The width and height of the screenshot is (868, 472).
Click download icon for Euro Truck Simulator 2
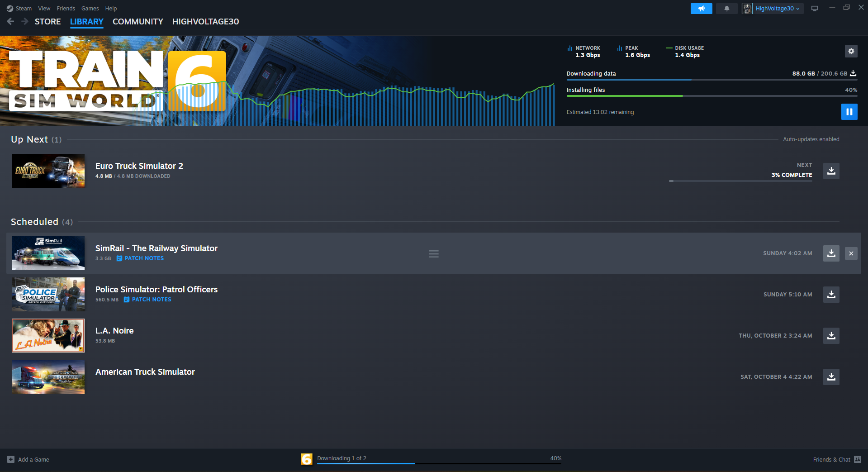tap(831, 171)
